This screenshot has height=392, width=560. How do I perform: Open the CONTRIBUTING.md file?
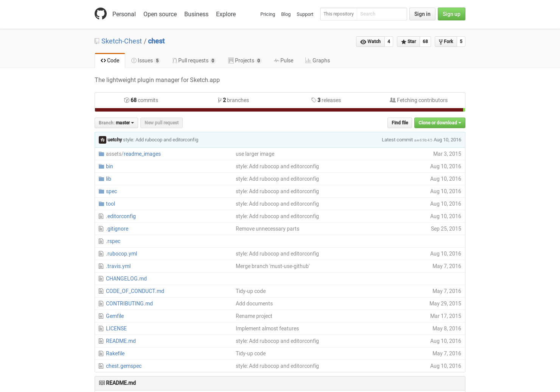click(129, 304)
